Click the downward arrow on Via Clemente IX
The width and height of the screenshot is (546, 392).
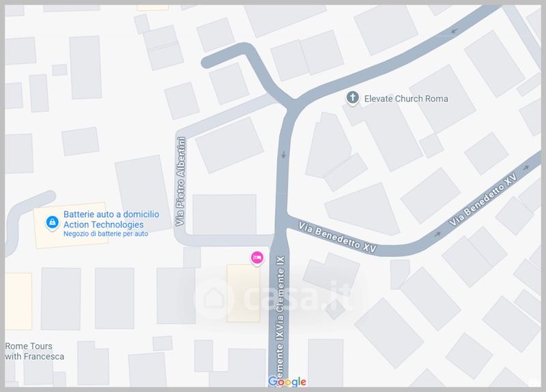coord(283,155)
